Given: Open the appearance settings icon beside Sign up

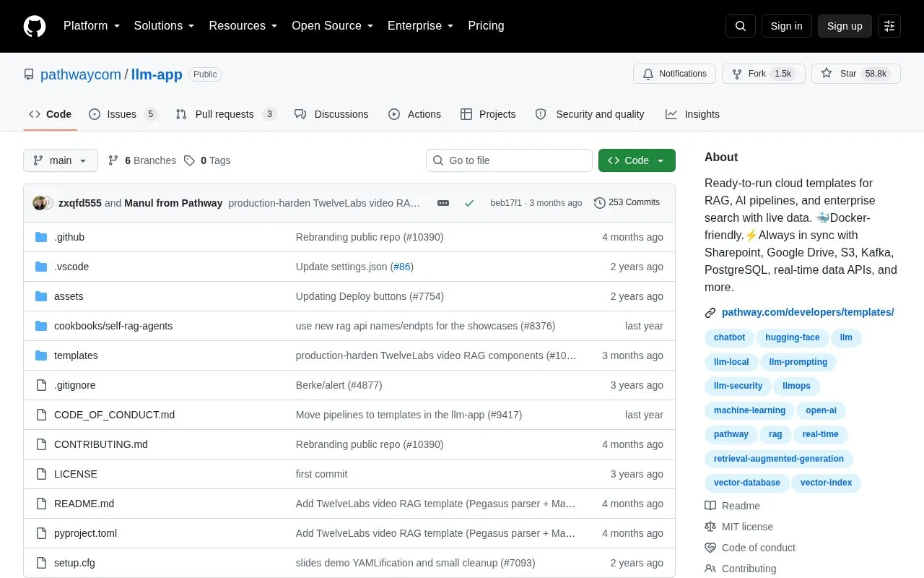Looking at the screenshot, I should (x=889, y=26).
